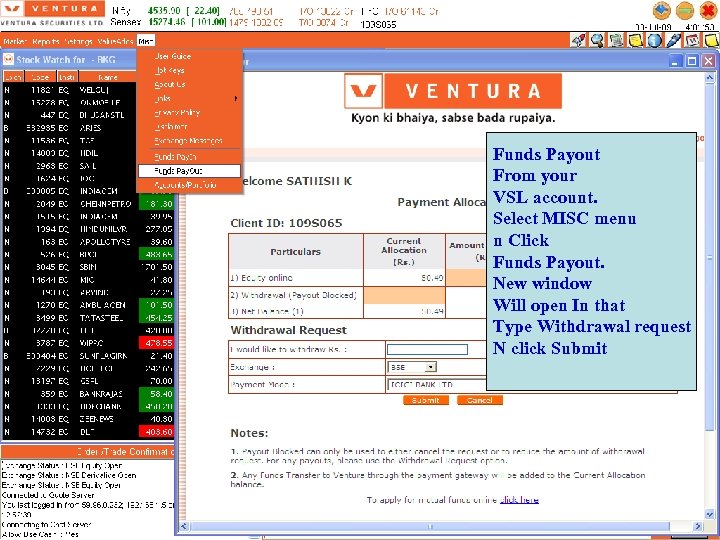Click the horizontal scrollbar left arrow

184,526
